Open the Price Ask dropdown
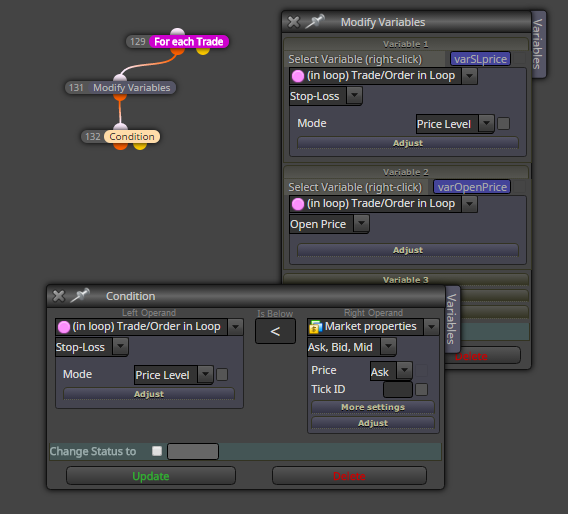The width and height of the screenshot is (568, 514). 404,371
